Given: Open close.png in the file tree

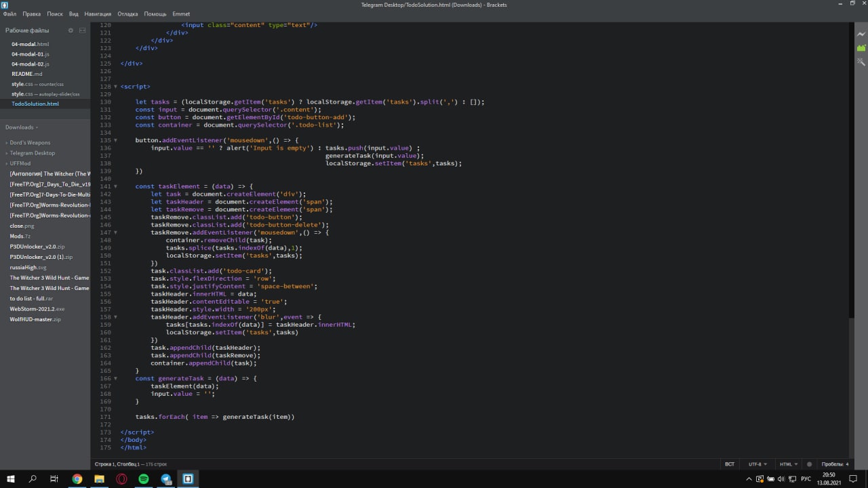Looking at the screenshot, I should pos(22,226).
